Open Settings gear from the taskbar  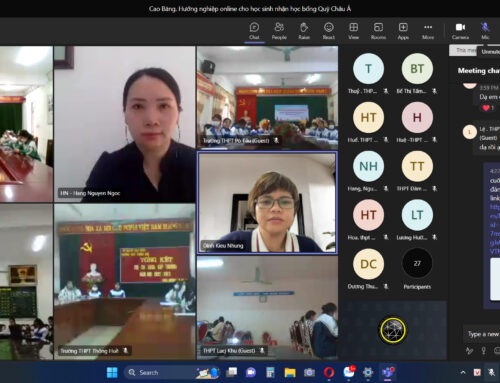click(x=368, y=372)
